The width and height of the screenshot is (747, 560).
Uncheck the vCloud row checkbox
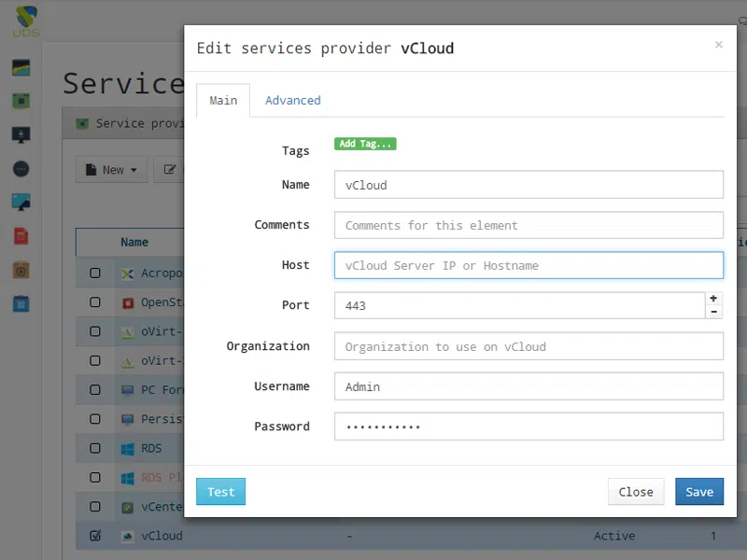(x=95, y=536)
